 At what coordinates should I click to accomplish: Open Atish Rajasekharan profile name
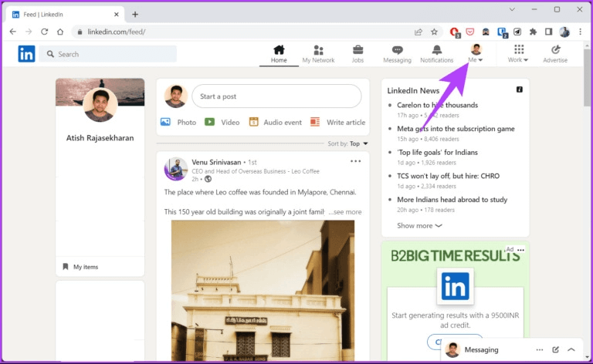[100, 138]
